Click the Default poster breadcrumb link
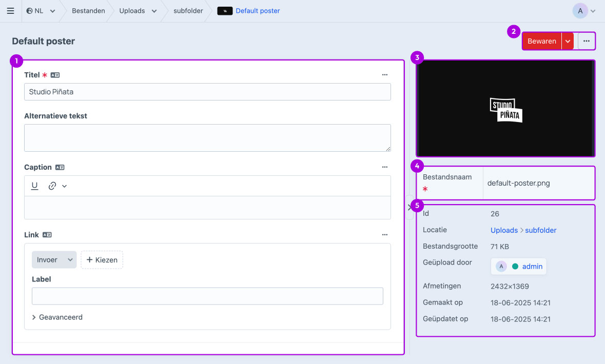The height and width of the screenshot is (364, 605). [x=258, y=11]
